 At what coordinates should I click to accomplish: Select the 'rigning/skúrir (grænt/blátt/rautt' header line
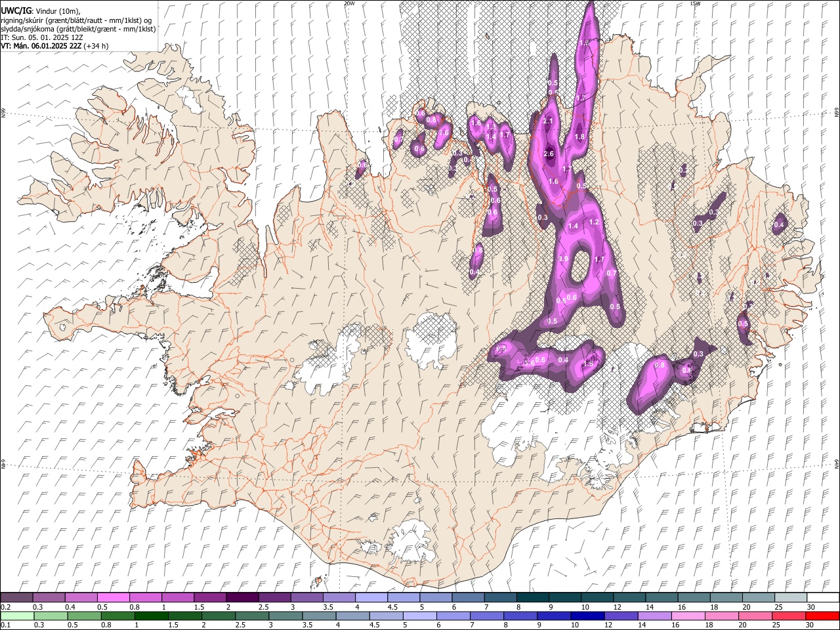coord(76,20)
